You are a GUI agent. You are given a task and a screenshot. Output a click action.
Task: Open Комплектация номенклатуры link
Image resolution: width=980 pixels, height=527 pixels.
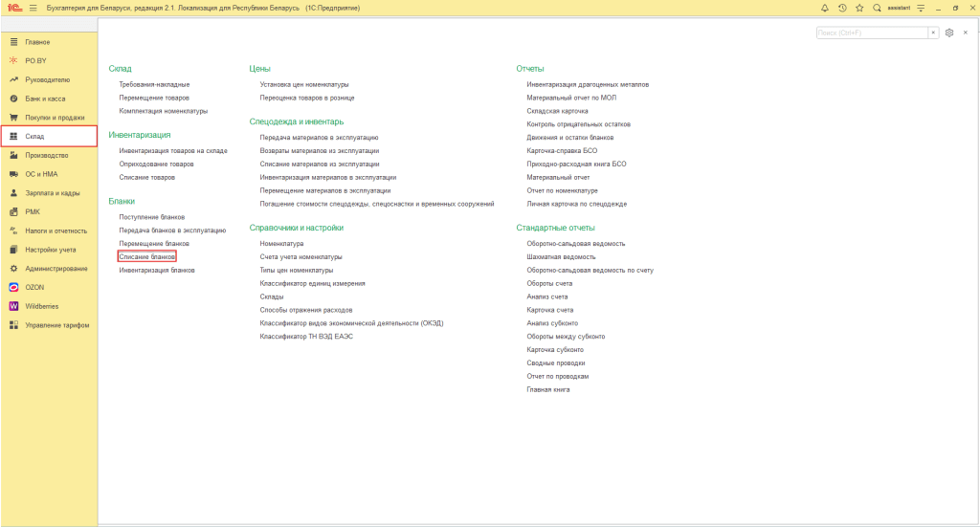point(163,111)
